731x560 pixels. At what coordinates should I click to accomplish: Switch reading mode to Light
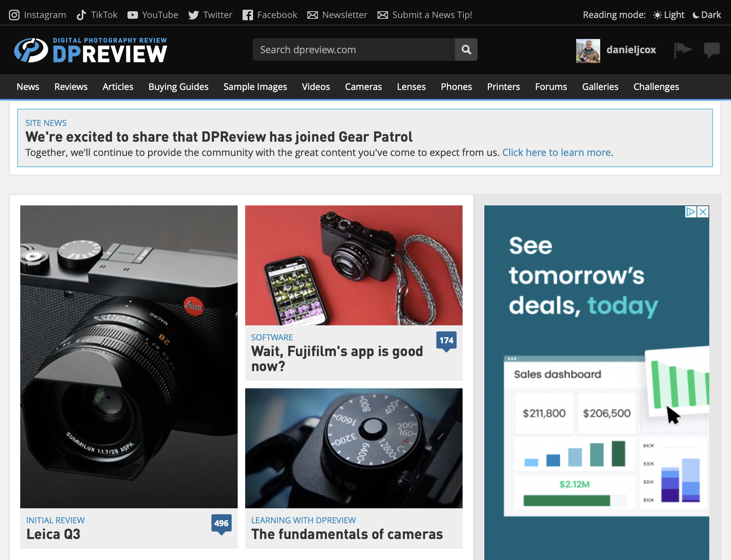pyautogui.click(x=669, y=15)
